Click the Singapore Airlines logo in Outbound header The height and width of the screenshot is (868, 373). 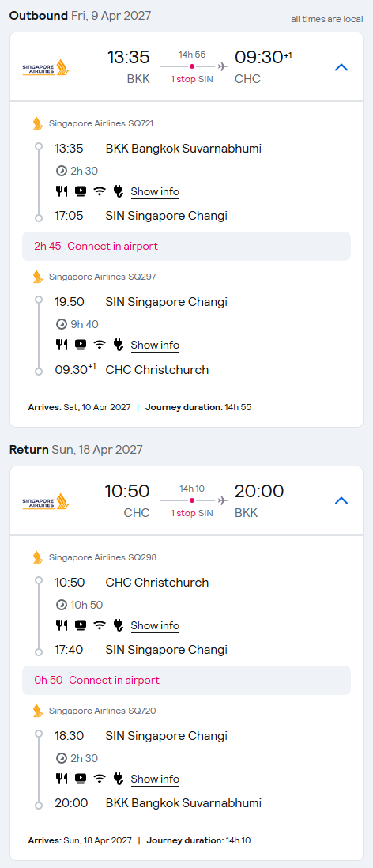coord(46,67)
